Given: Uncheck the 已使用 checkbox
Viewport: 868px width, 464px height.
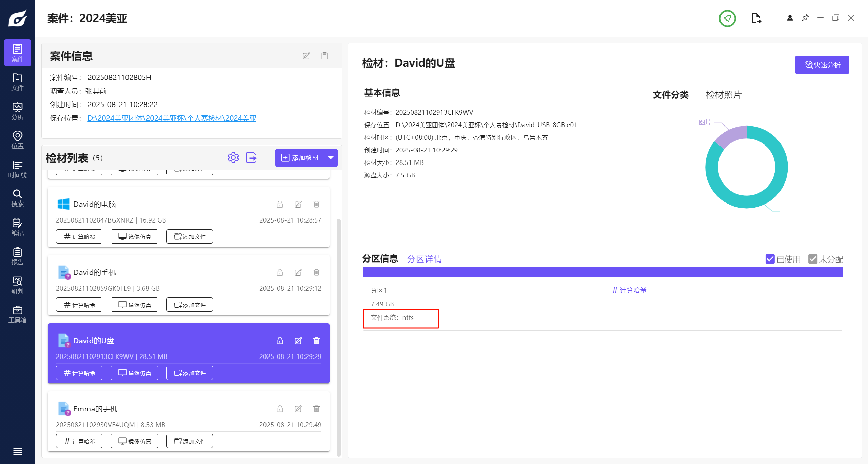Looking at the screenshot, I should (x=770, y=259).
